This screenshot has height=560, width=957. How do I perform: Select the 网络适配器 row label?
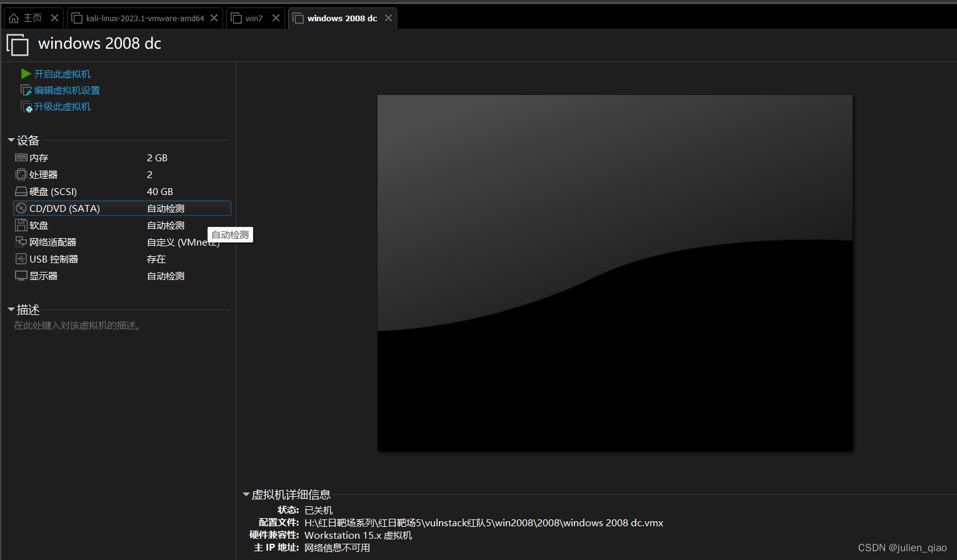53,242
